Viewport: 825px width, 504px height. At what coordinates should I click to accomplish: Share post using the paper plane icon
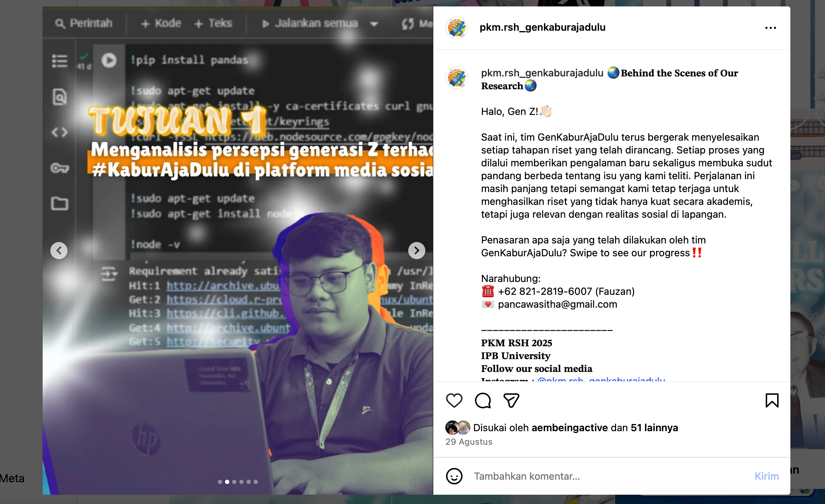[511, 400]
